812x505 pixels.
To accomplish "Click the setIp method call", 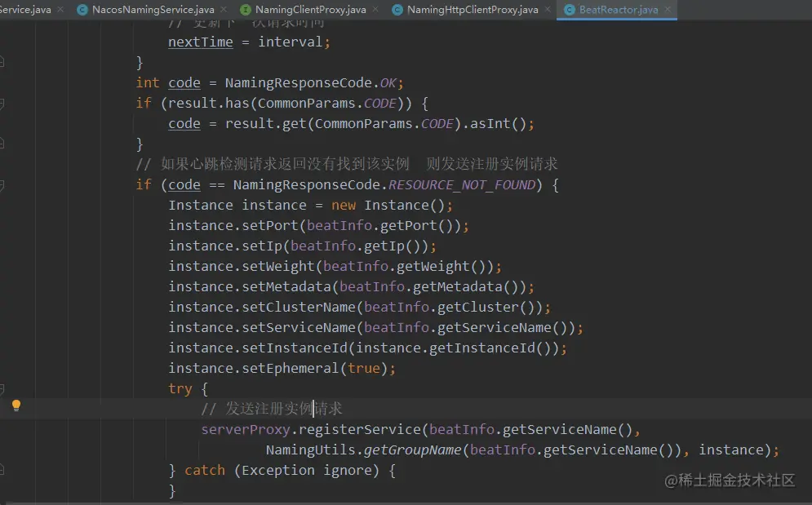I will point(262,246).
